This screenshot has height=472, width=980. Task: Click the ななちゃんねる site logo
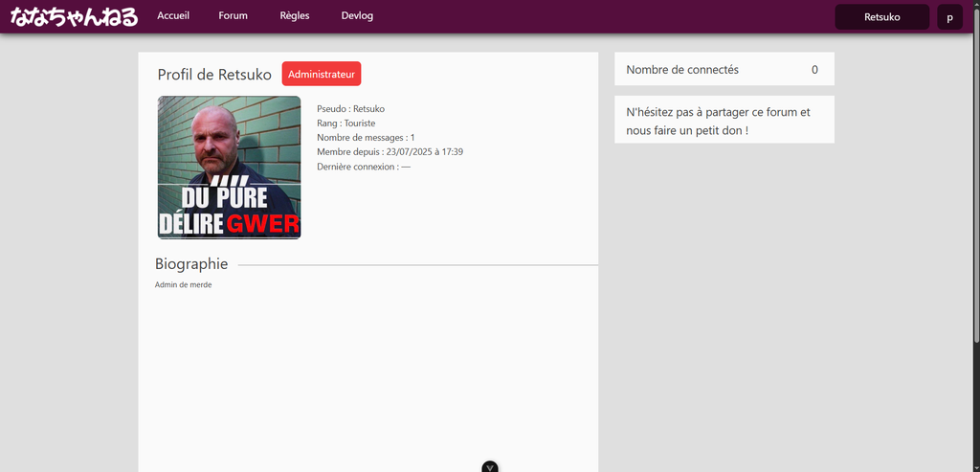point(74,17)
